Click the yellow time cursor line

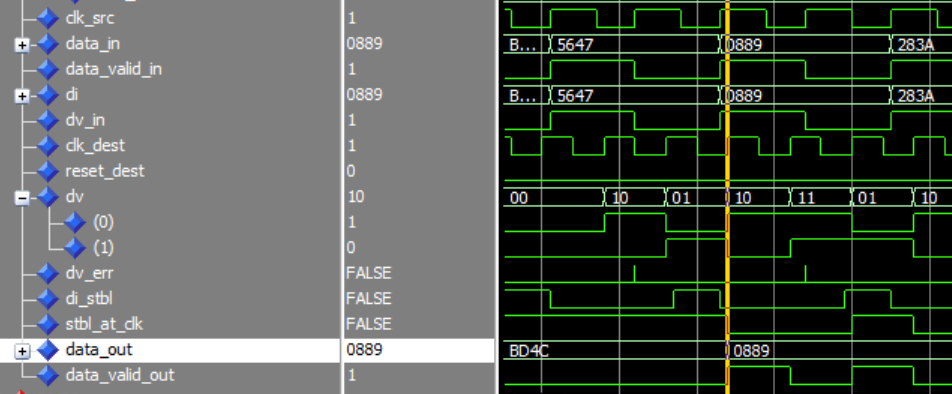727,197
